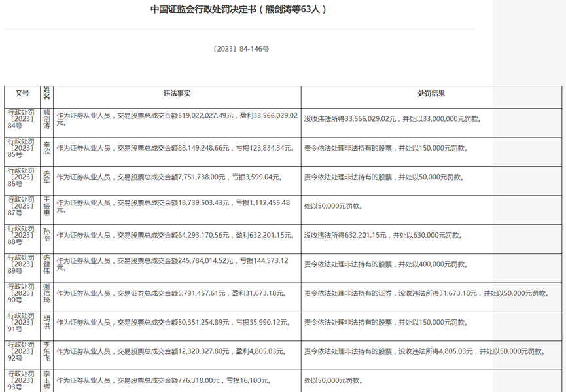
Task: Click cell 行政处罚〔2023〕93号
Action: coord(22,380)
